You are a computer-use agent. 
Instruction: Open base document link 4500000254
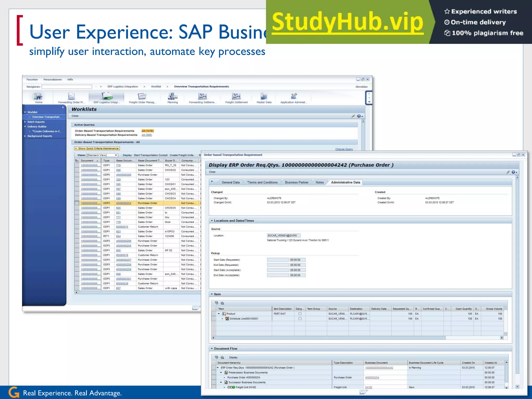(x=124, y=203)
